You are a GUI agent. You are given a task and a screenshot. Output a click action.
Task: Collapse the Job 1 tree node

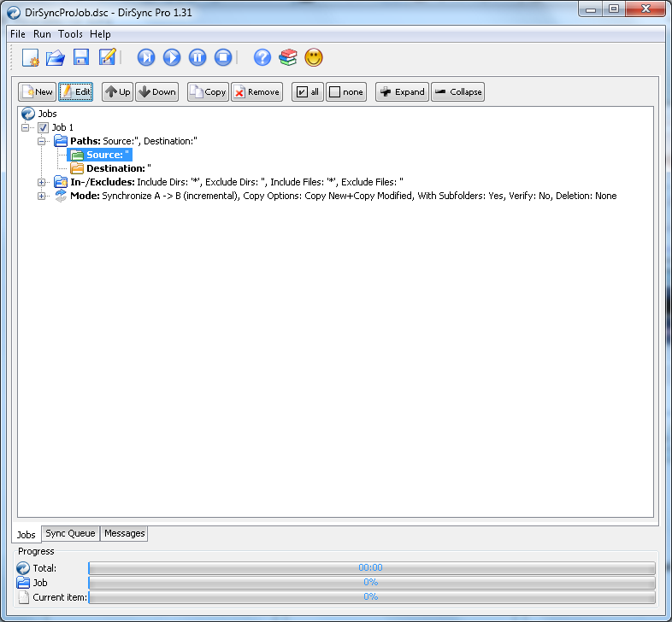[26, 127]
